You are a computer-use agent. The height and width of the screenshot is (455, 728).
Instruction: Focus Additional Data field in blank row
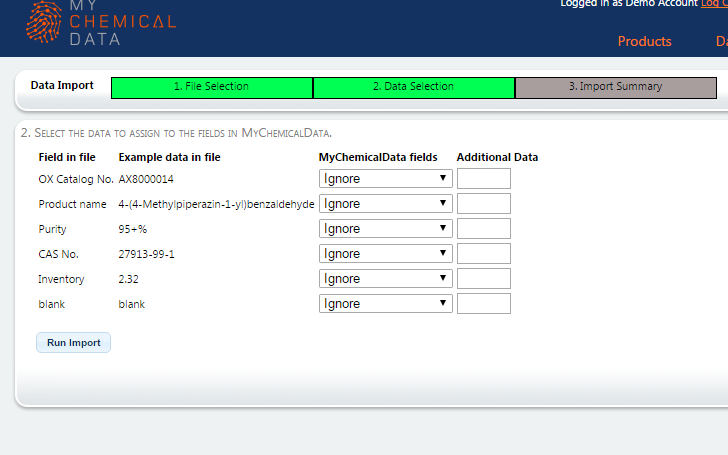484,304
